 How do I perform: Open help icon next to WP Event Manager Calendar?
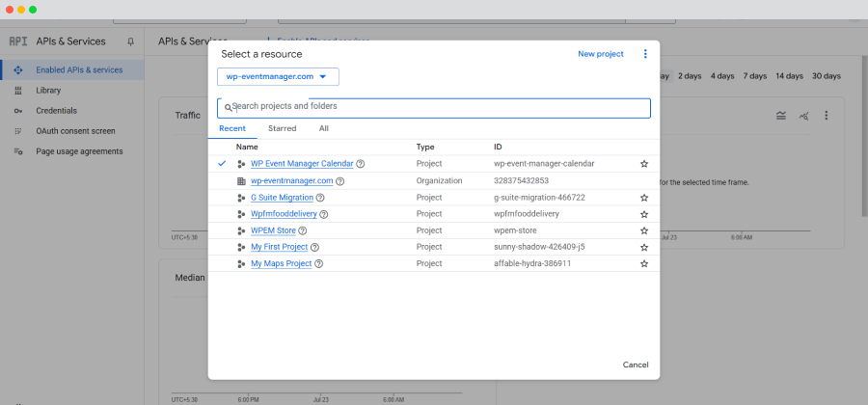pyautogui.click(x=361, y=164)
